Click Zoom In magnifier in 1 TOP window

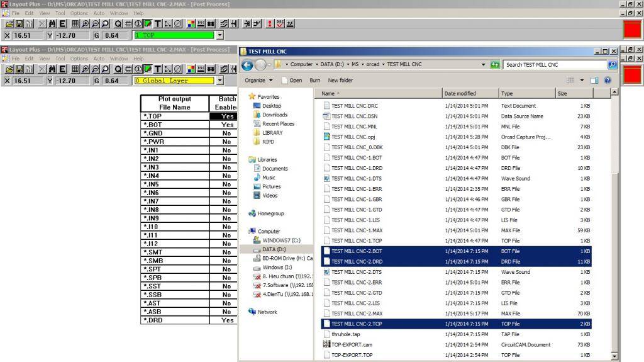tap(86, 24)
